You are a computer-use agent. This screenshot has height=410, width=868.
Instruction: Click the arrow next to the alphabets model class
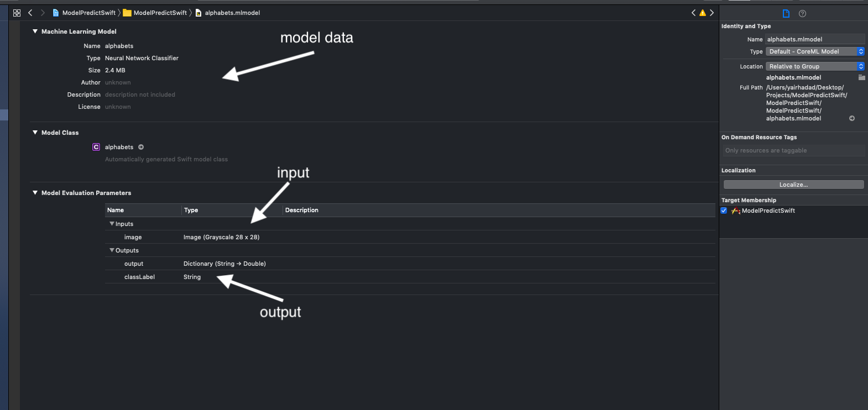pyautogui.click(x=140, y=147)
